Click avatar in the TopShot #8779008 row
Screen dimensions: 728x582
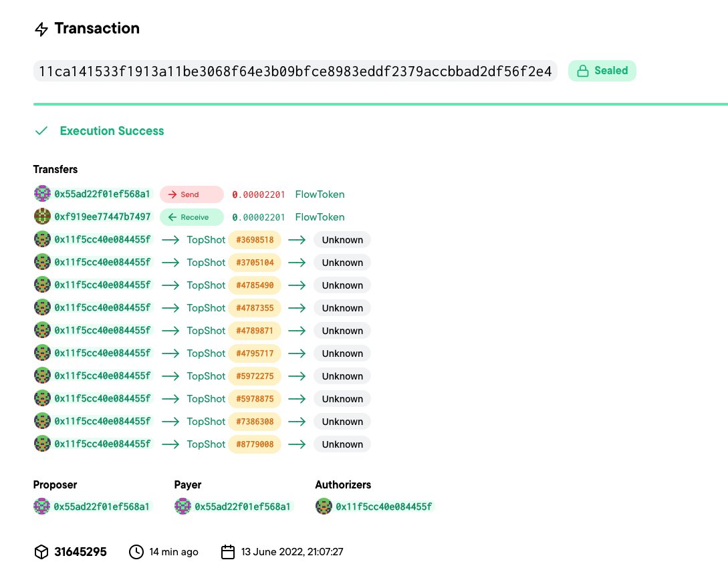tap(42, 443)
